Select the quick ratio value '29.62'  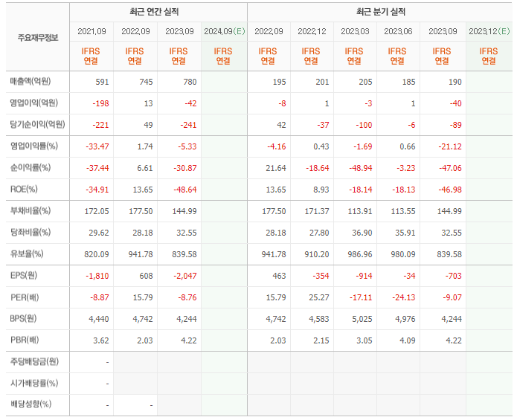(x=99, y=233)
